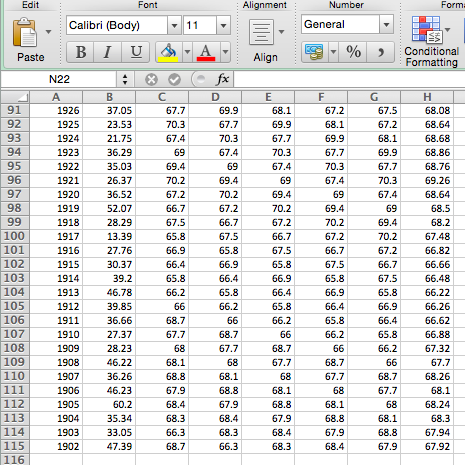The width and height of the screenshot is (465, 465).
Task: Click the Name Box showing N22
Action: (59, 79)
